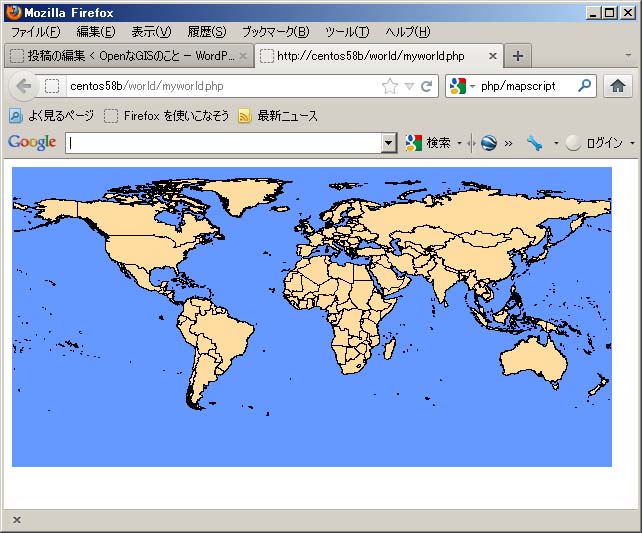The image size is (642, 533).
Task: Click the ログイン button in Google Toolbar
Action: [x=603, y=143]
